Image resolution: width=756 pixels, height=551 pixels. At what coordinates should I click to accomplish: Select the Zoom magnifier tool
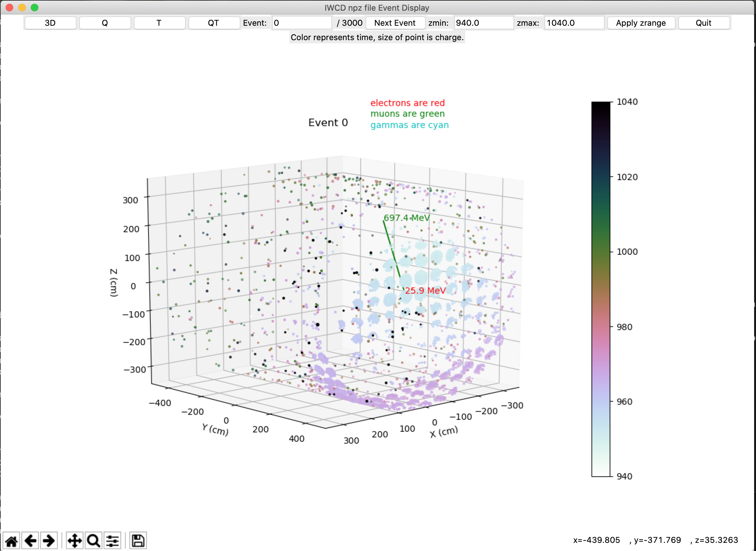click(x=94, y=541)
